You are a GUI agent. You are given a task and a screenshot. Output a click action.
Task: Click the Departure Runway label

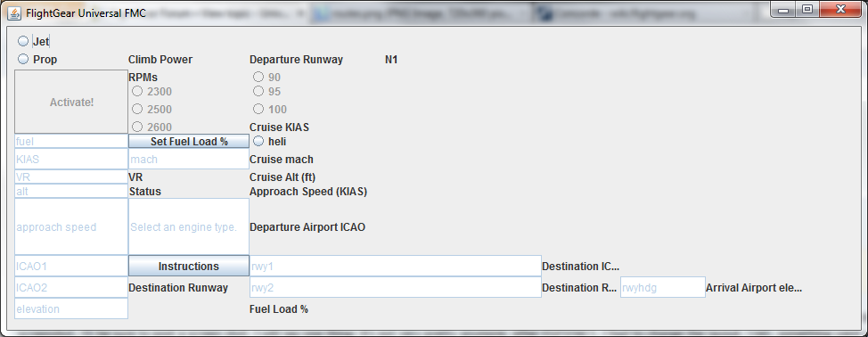coord(296,59)
